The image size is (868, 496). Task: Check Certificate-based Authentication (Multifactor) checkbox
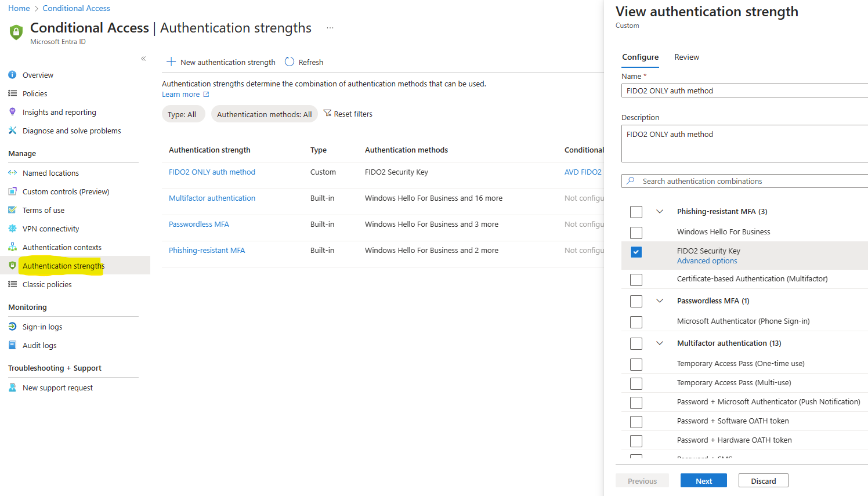point(636,280)
